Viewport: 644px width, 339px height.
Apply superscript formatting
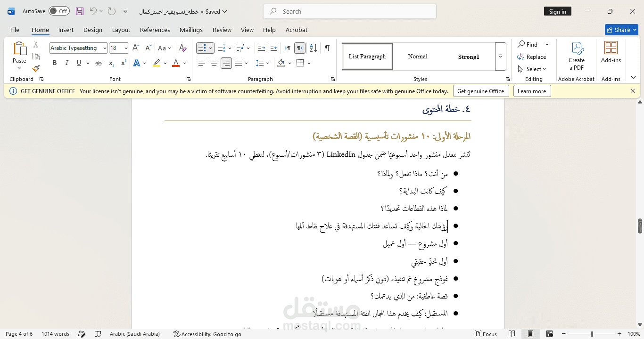[124, 63]
